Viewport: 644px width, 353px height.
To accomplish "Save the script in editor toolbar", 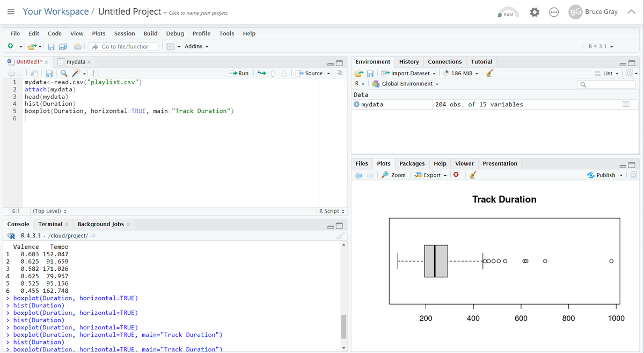I will click(49, 73).
